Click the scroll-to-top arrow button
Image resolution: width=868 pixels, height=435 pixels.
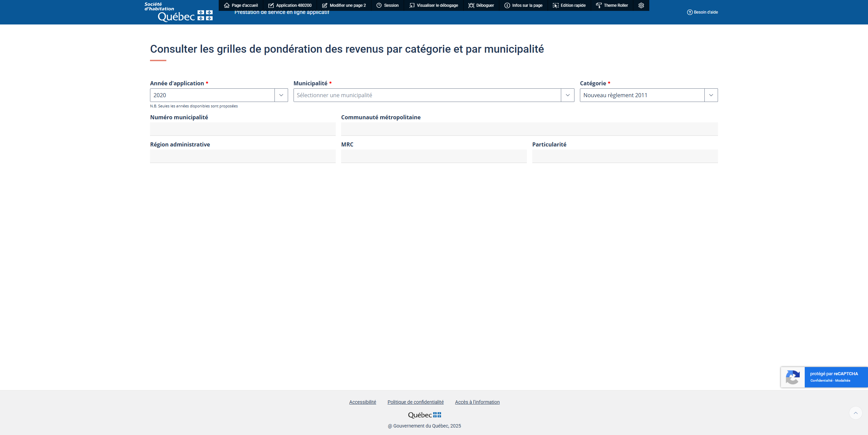click(x=855, y=413)
